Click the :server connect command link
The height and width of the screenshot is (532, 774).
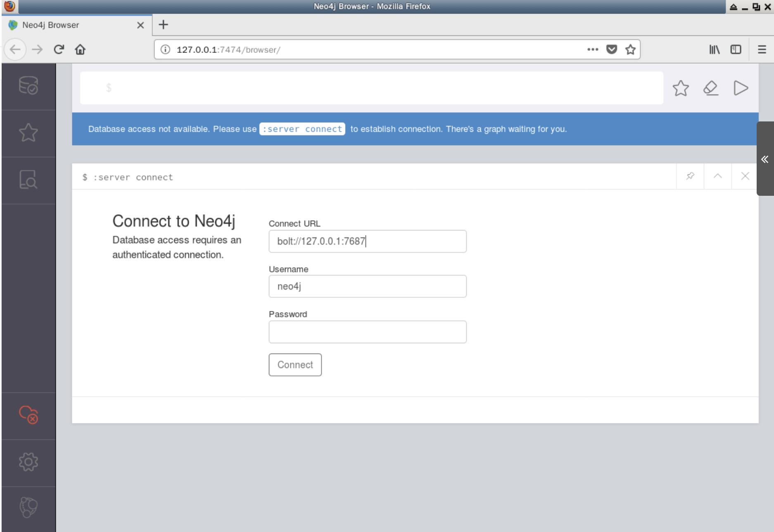point(302,129)
